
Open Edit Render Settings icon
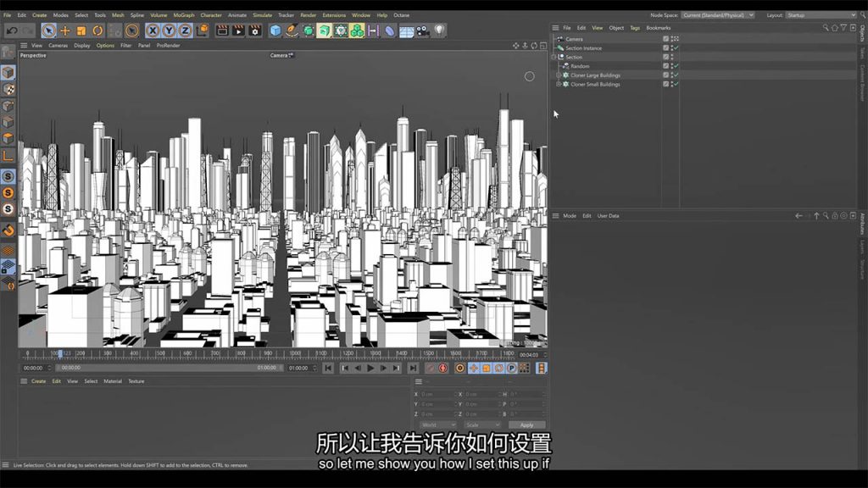point(254,30)
